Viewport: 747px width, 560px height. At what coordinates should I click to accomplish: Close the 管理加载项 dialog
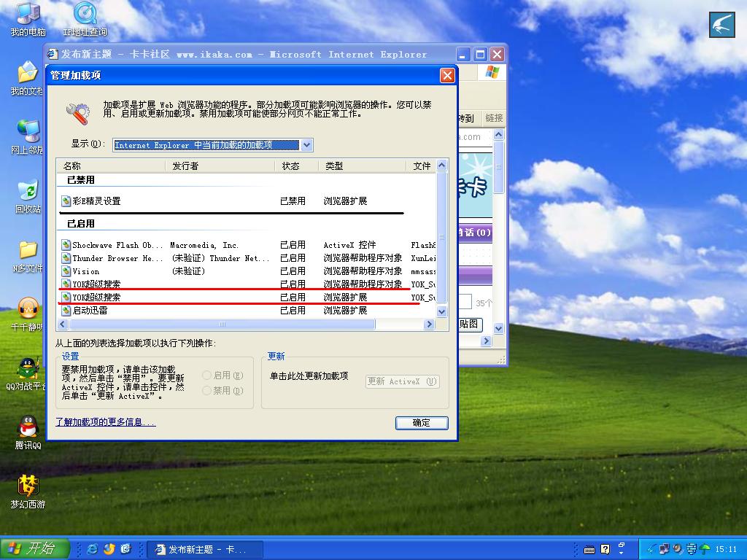click(447, 75)
